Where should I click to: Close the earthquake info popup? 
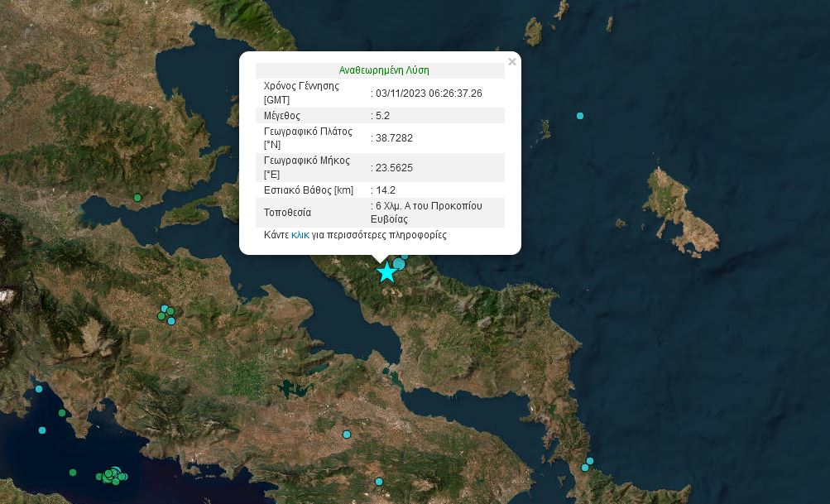(x=511, y=62)
